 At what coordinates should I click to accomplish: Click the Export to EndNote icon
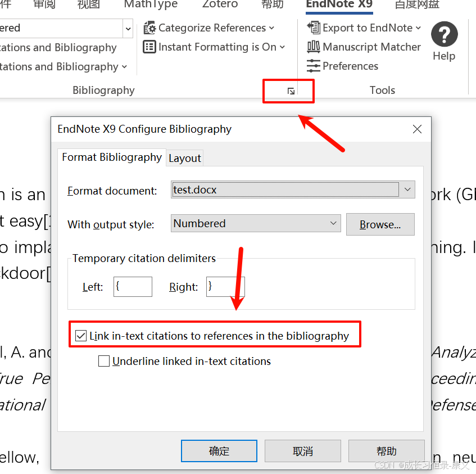click(313, 28)
